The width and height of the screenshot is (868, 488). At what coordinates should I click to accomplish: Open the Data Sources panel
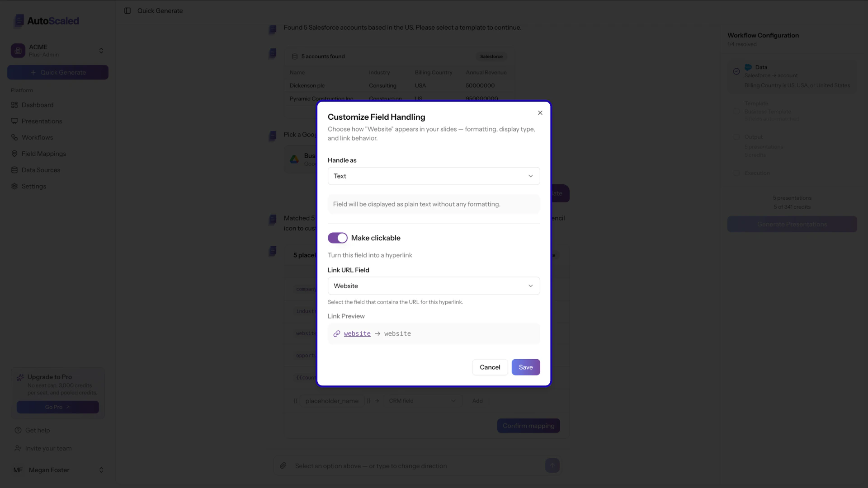point(41,170)
